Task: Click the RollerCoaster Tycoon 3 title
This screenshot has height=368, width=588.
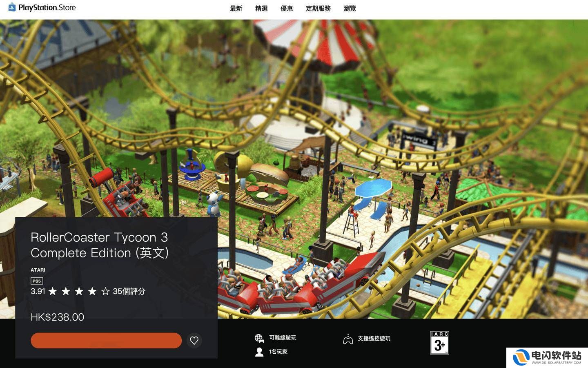Action: (x=100, y=245)
